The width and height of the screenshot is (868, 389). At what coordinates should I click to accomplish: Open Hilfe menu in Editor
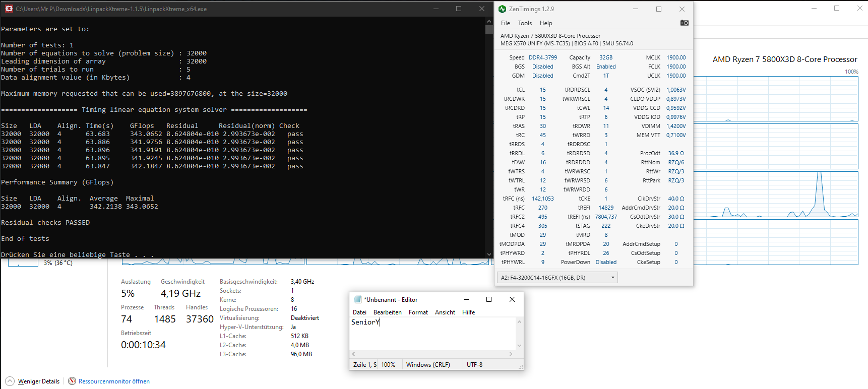click(468, 312)
